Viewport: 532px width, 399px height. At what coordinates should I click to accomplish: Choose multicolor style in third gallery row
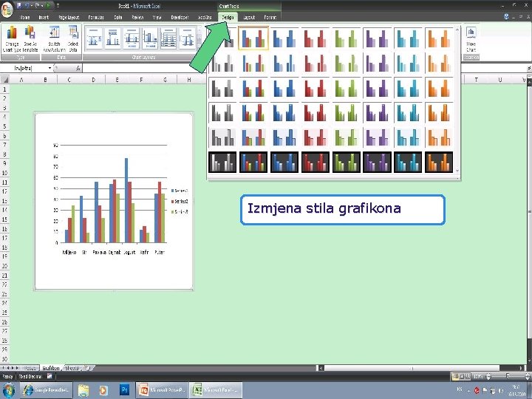pyautogui.click(x=253, y=88)
